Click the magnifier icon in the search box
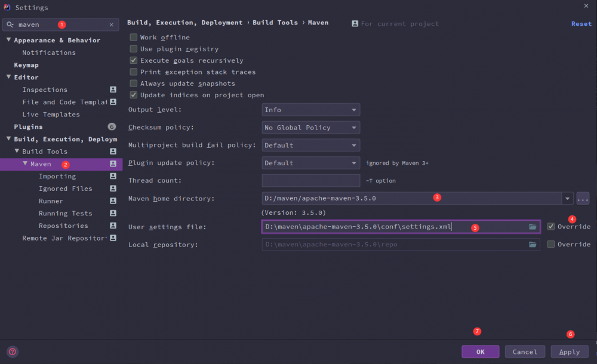Image resolution: width=597 pixels, height=364 pixels. click(x=11, y=24)
